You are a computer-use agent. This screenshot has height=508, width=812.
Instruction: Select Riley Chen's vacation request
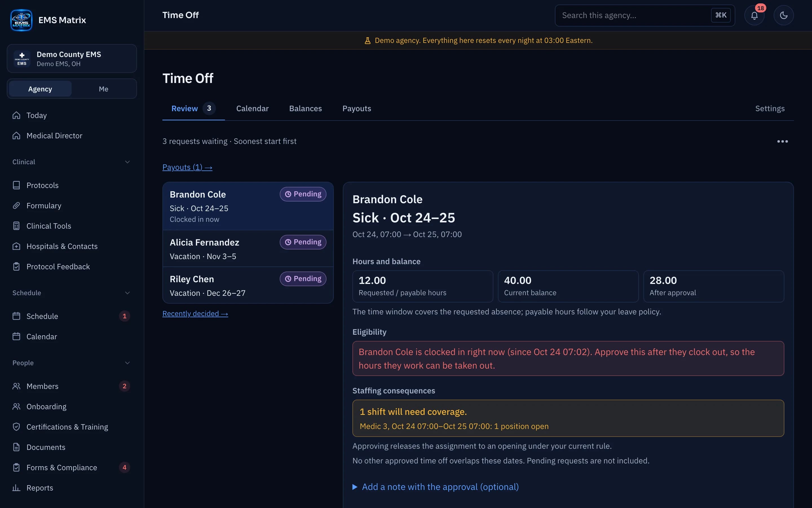coord(248,285)
